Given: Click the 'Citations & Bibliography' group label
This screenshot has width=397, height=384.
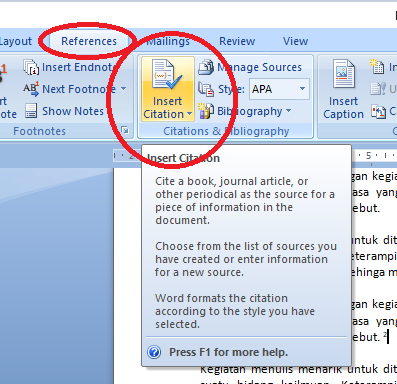Looking at the screenshot, I should click(x=226, y=131).
